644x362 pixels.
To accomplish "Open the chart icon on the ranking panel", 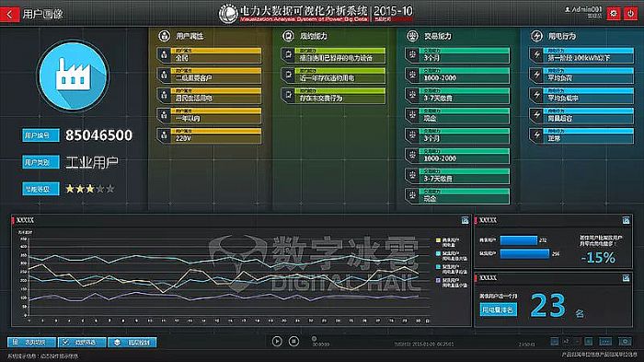I will click(626, 278).
